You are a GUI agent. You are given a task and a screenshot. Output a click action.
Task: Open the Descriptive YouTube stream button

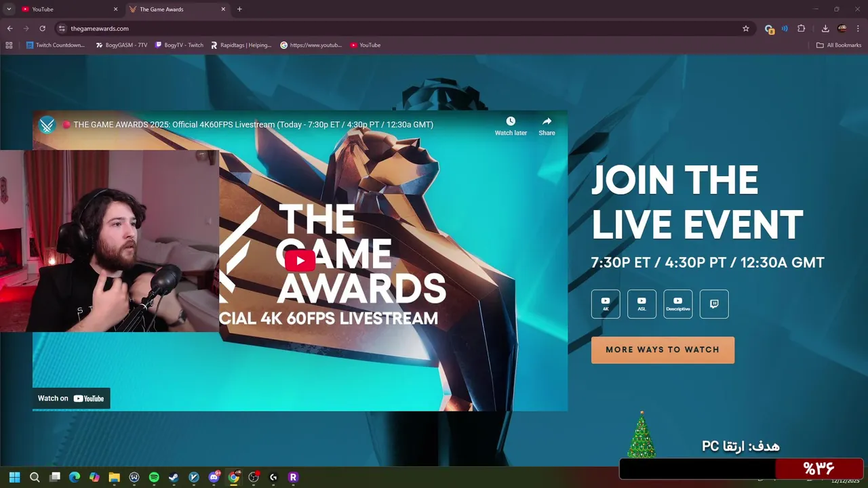pos(678,304)
